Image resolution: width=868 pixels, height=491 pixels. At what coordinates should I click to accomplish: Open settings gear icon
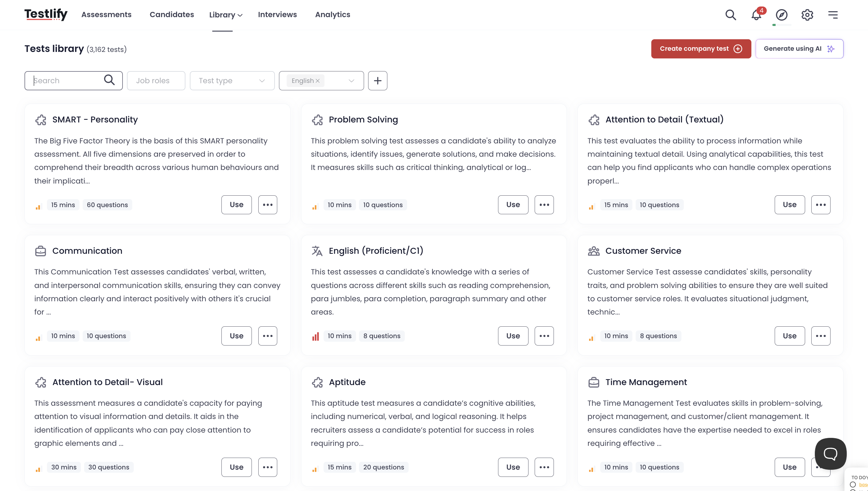[x=807, y=15]
